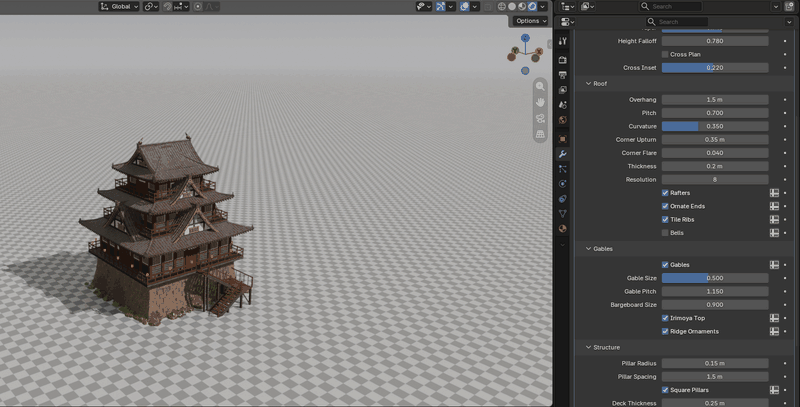Image resolution: width=800 pixels, height=407 pixels.
Task: Adjust the Gable Size slider
Action: [x=715, y=278]
